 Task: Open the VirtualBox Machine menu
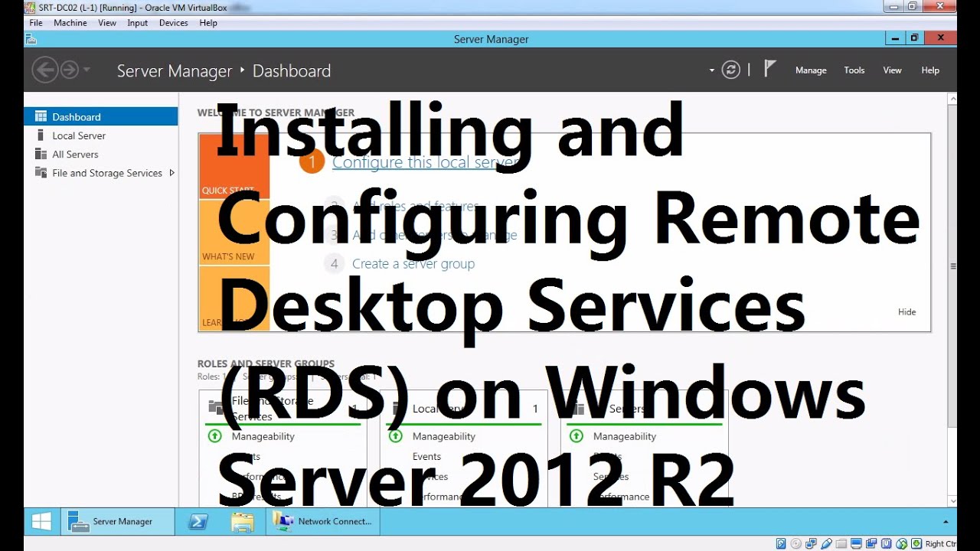click(x=70, y=23)
